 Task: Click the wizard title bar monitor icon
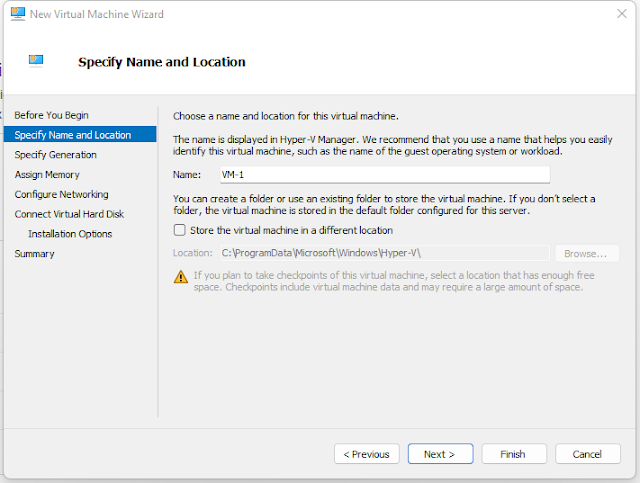click(18, 14)
